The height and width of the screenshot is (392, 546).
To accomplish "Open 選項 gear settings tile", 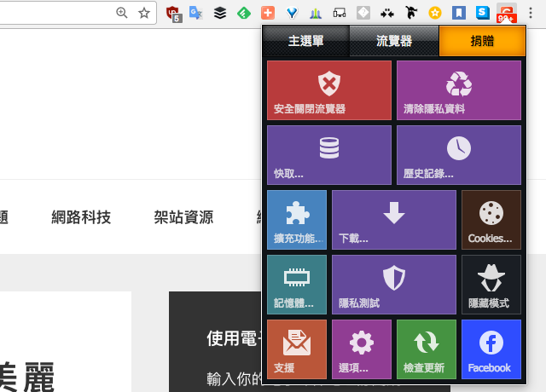I will coord(361,349).
